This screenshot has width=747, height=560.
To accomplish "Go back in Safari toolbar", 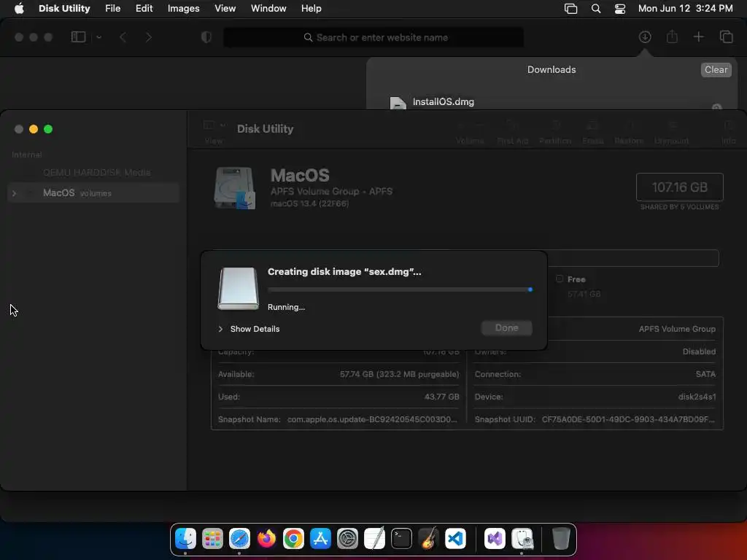I will [x=123, y=37].
